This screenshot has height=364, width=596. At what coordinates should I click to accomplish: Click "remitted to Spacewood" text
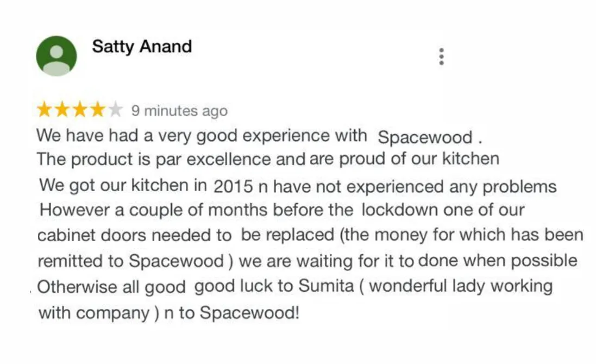[130, 261]
